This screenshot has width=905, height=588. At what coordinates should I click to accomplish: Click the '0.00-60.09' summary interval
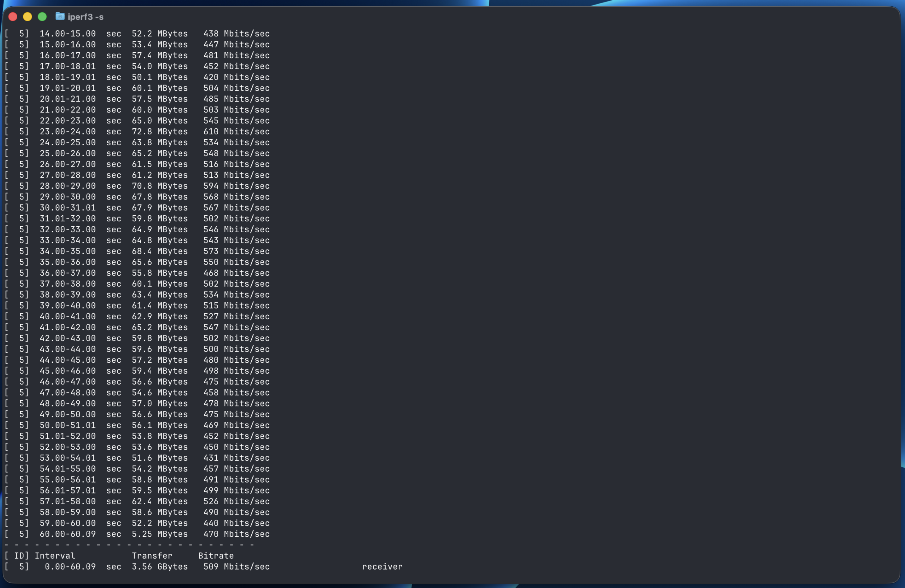[x=70, y=567]
